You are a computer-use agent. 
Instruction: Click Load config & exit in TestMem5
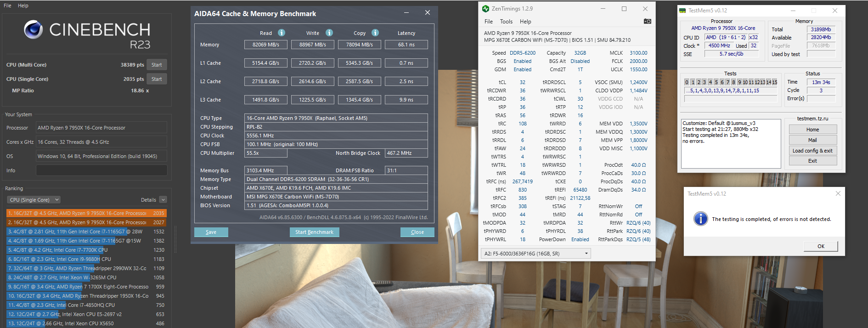point(812,151)
